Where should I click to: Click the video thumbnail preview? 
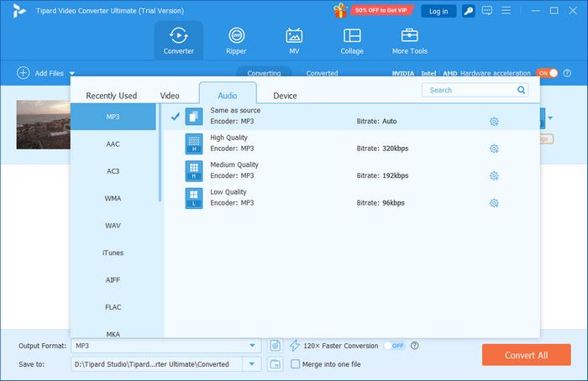point(43,125)
